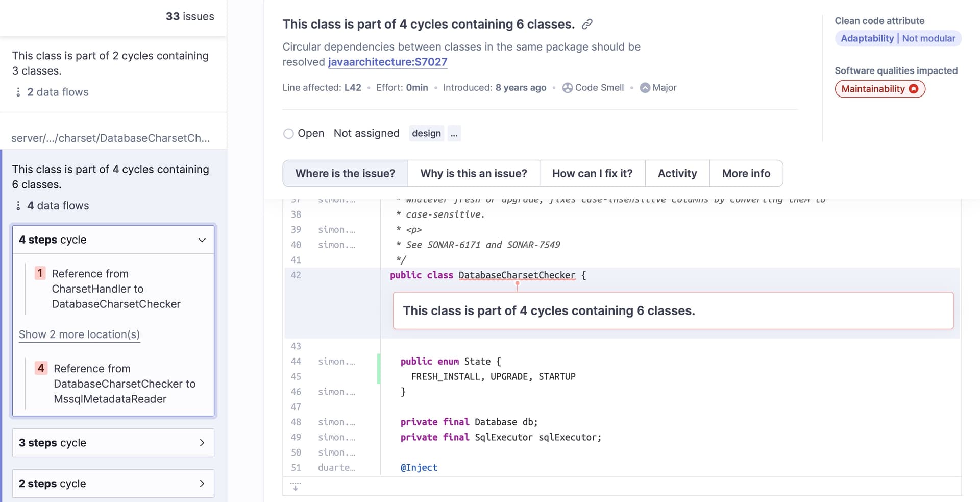This screenshot has width=980, height=502.
Task: Expand the 3 steps cycle section
Action: click(x=202, y=443)
